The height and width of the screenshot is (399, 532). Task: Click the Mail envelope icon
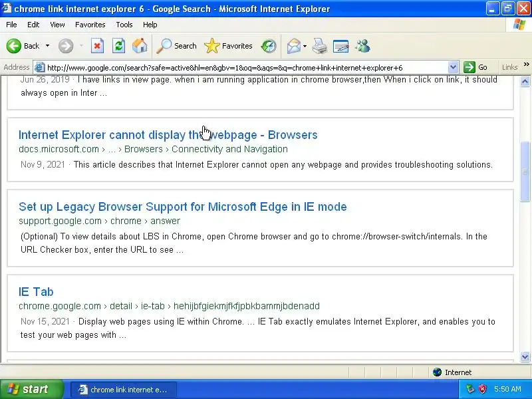tap(294, 46)
